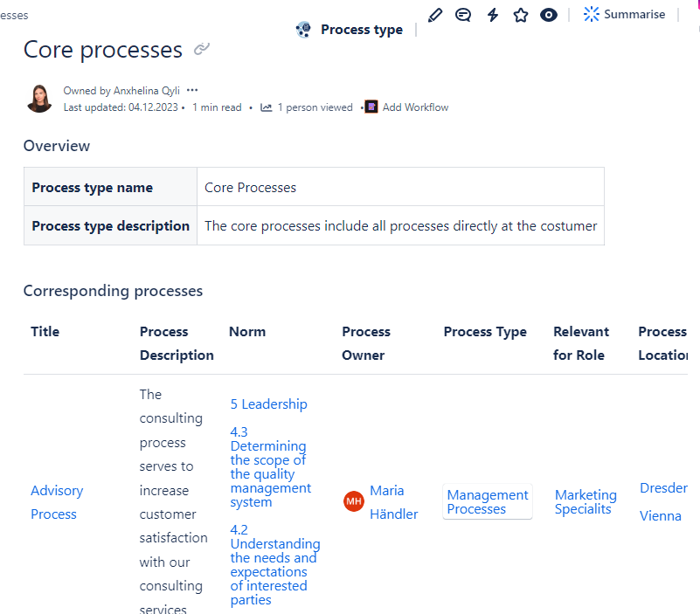Open the 1 person viewed analytics
The image size is (700, 614).
pyautogui.click(x=307, y=107)
